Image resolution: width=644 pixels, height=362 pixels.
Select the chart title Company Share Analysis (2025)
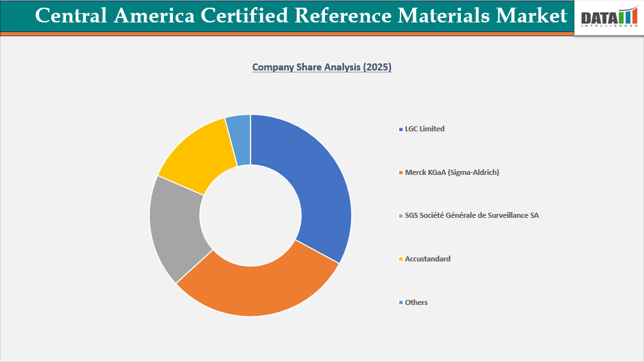point(322,67)
